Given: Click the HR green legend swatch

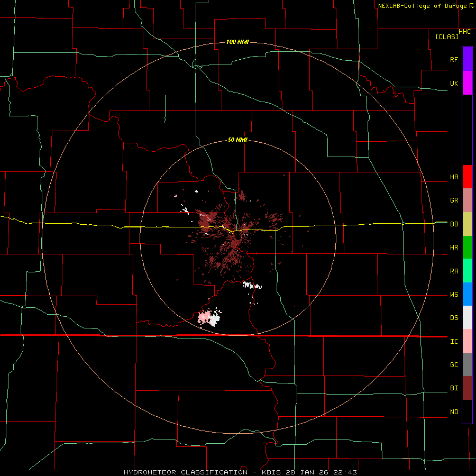Looking at the screenshot, I should click(467, 248).
